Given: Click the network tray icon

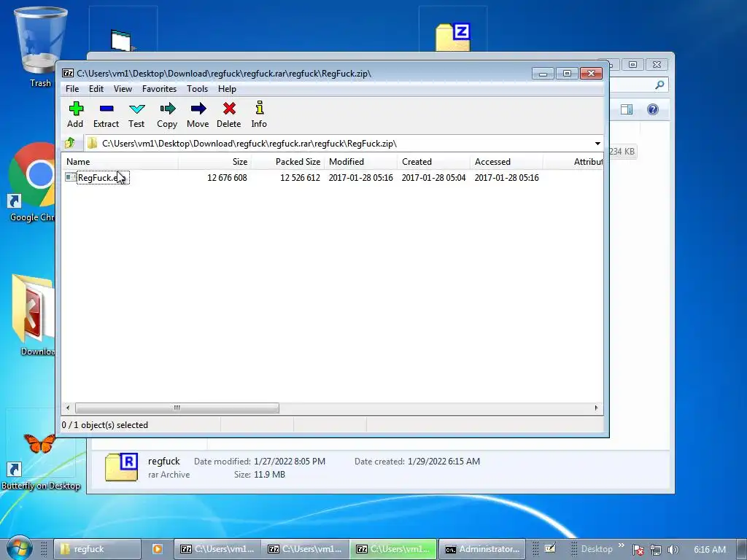Looking at the screenshot, I should 656,550.
